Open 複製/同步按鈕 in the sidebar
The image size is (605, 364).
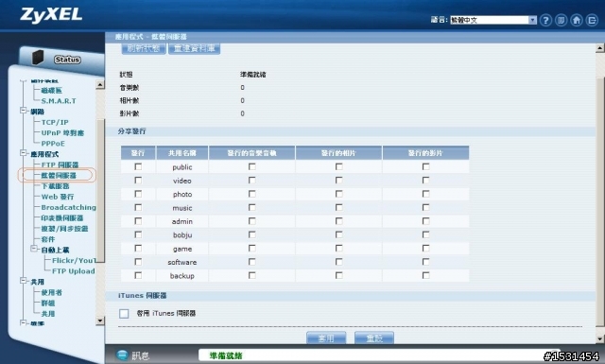(64, 229)
